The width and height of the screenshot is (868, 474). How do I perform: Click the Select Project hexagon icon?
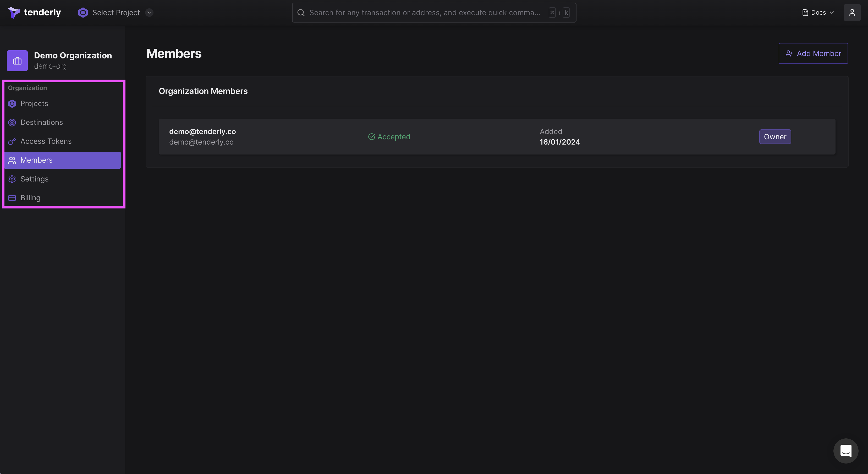83,13
